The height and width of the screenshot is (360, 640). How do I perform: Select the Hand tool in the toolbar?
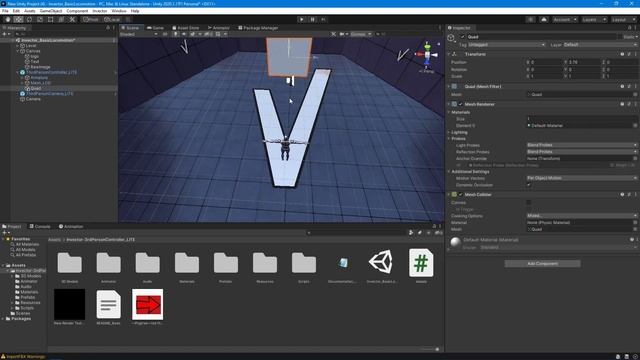[8, 19]
